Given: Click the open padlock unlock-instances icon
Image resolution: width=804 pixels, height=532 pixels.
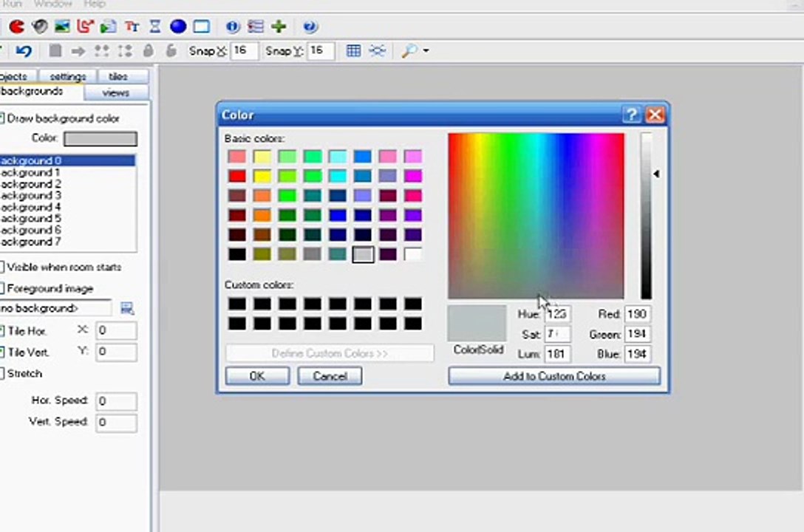Looking at the screenshot, I should tap(171, 51).
